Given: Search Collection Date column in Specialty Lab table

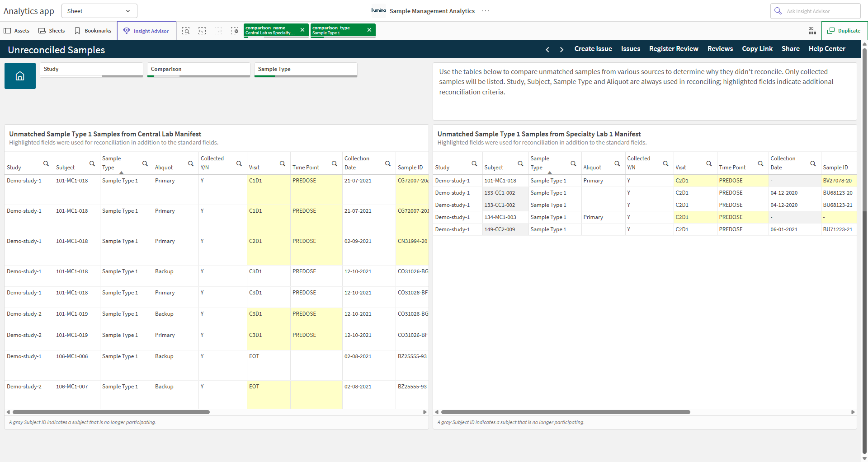Looking at the screenshot, I should click(813, 163).
